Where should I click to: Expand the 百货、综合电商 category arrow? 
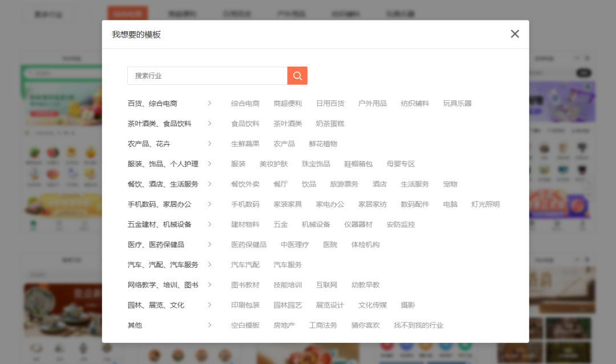click(210, 104)
